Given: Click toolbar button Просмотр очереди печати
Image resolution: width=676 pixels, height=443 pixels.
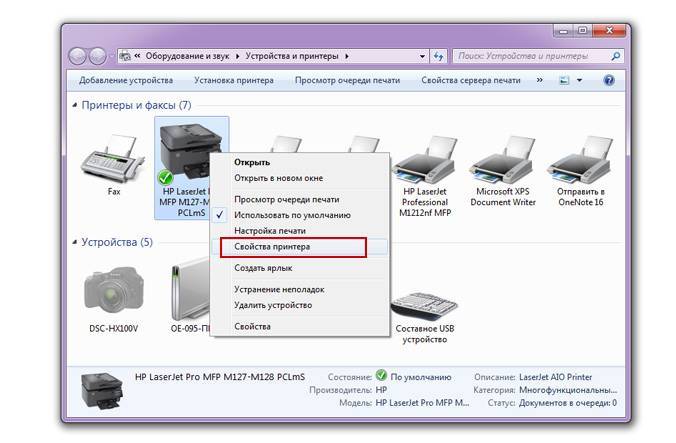Looking at the screenshot, I should (347, 80).
